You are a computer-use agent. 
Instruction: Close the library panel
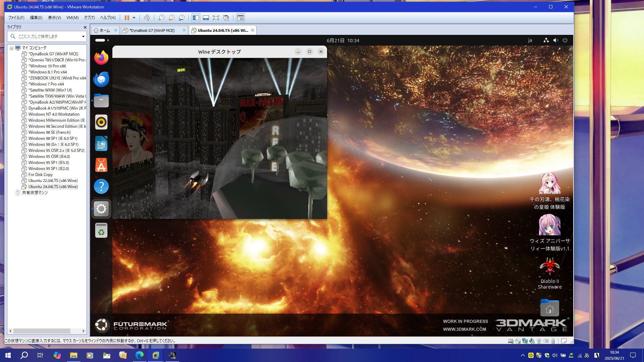[85, 27]
